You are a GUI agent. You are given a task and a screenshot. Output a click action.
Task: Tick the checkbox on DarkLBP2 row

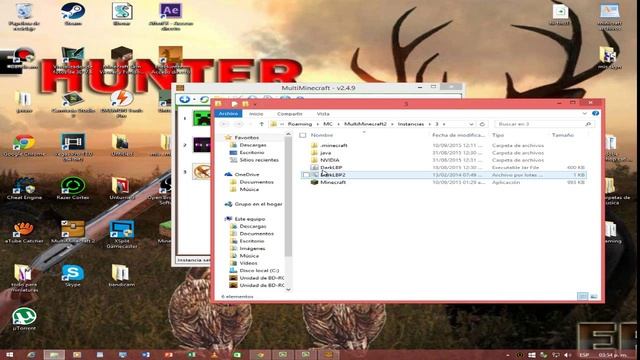coord(306,175)
